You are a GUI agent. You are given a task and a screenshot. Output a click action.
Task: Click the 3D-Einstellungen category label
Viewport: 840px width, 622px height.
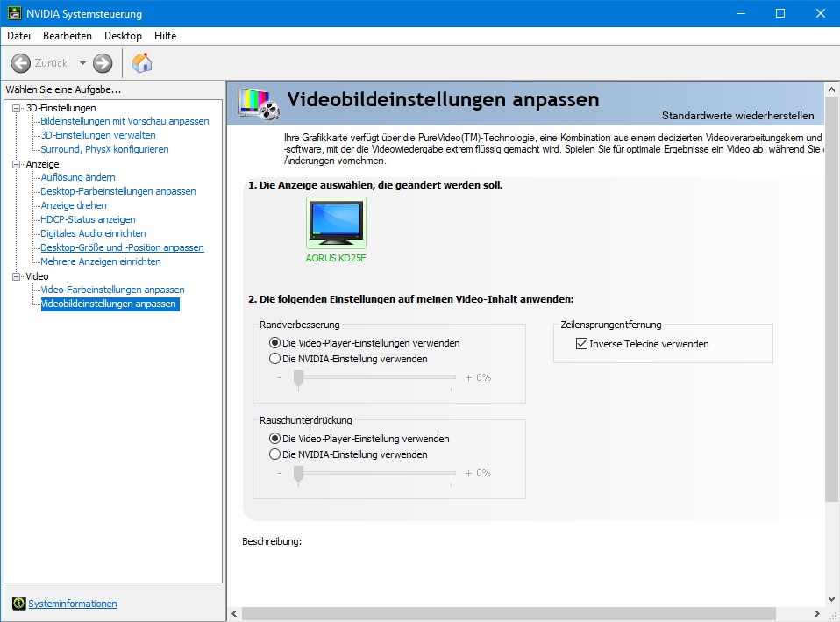tap(61, 108)
